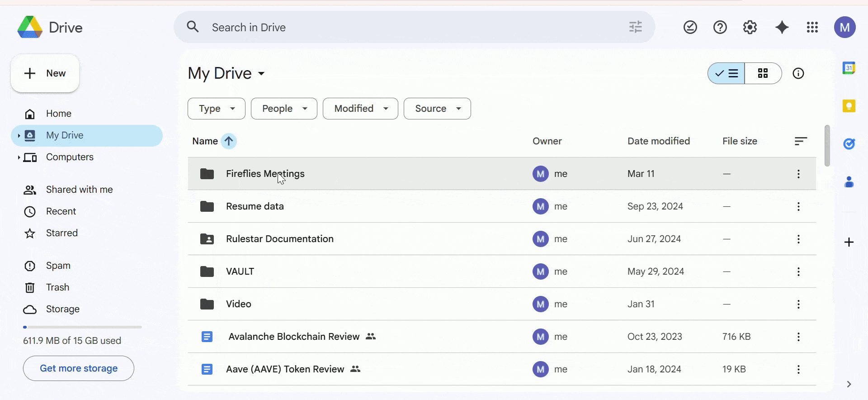Click the New button
This screenshot has width=868, height=400.
click(45, 73)
